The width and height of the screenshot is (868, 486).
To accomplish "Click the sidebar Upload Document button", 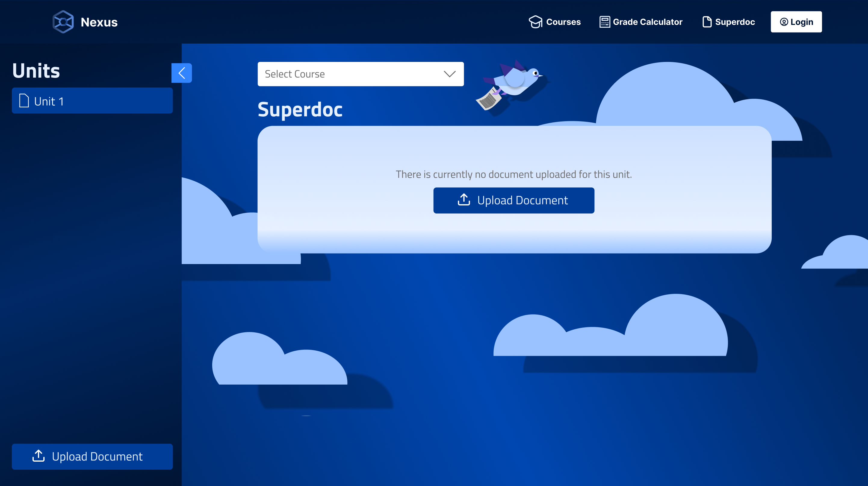I will [92, 456].
